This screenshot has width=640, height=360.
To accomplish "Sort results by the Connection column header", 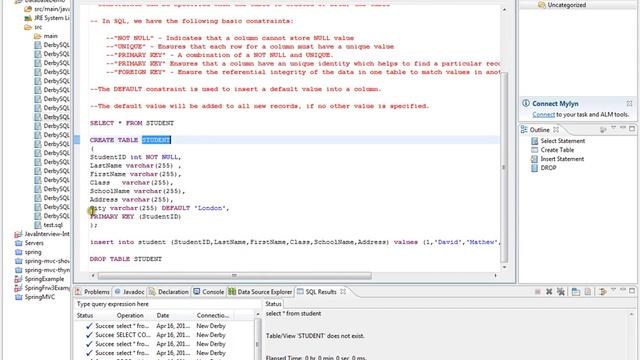I will click(213, 316).
